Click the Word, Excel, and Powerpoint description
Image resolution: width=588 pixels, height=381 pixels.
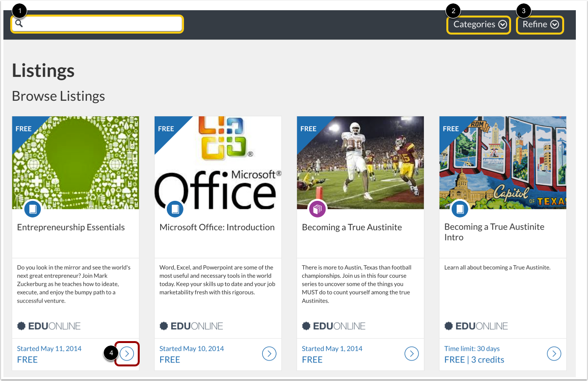217,280
